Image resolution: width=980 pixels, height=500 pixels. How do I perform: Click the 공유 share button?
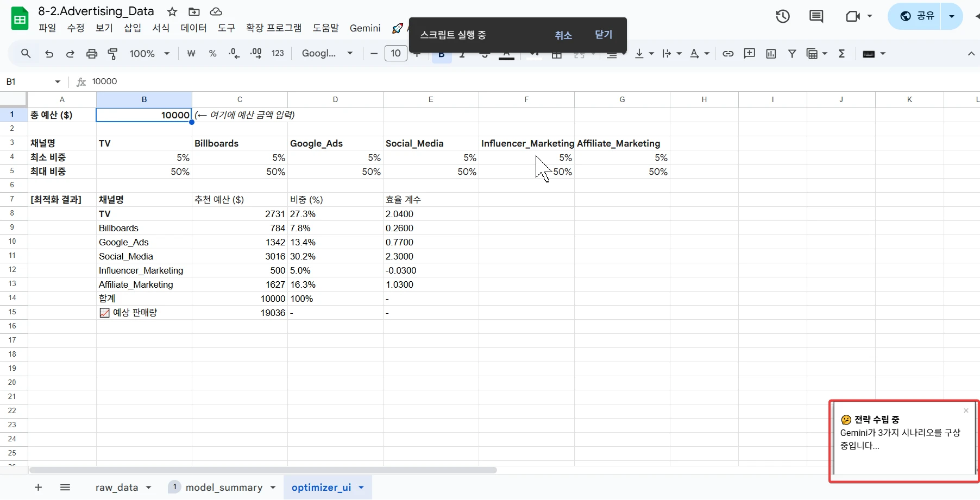918,16
